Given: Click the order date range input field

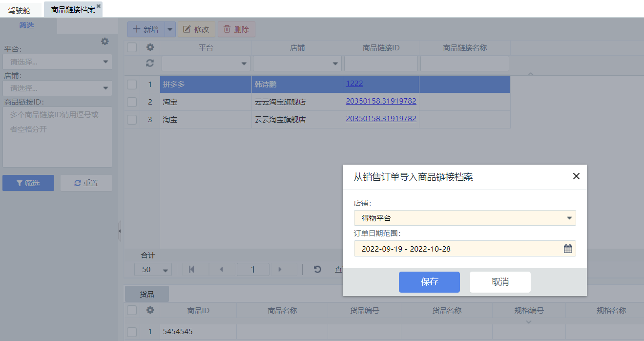Looking at the screenshot, I should point(457,249).
